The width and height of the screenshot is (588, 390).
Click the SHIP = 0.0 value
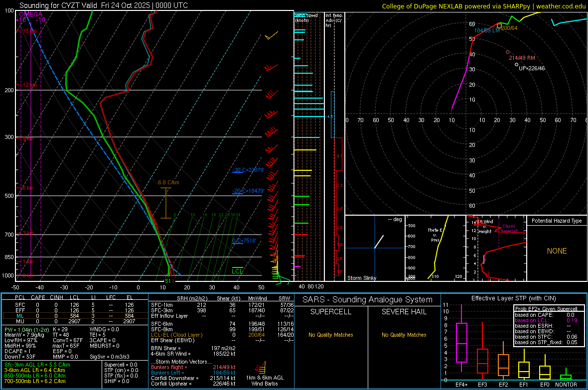tap(117, 381)
